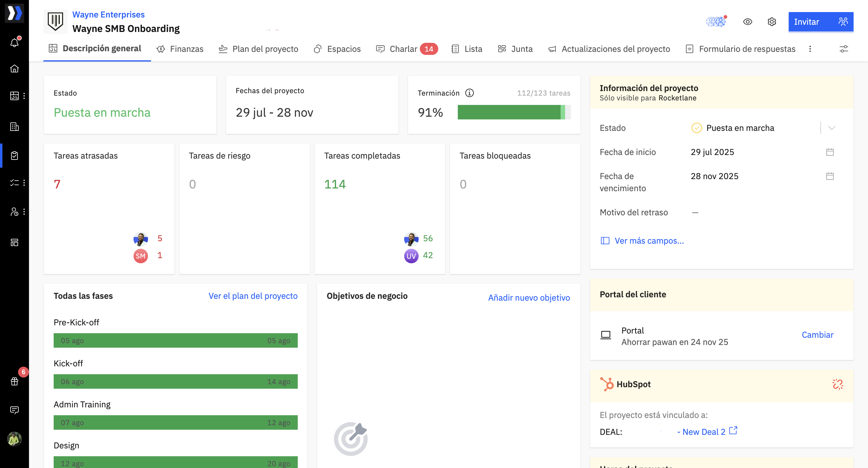The height and width of the screenshot is (468, 868).
Task: Click Ver el plan del proyecto link
Action: pos(253,296)
